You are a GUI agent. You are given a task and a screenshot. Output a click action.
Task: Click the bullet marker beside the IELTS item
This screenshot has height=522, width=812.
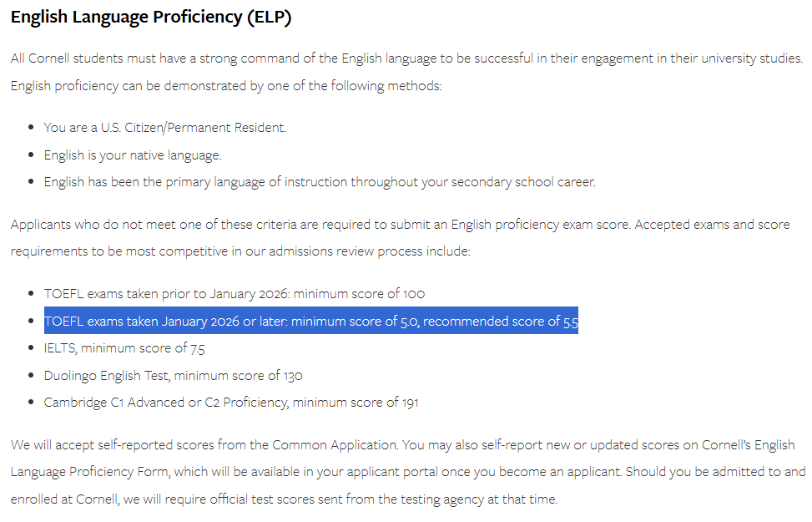32,347
